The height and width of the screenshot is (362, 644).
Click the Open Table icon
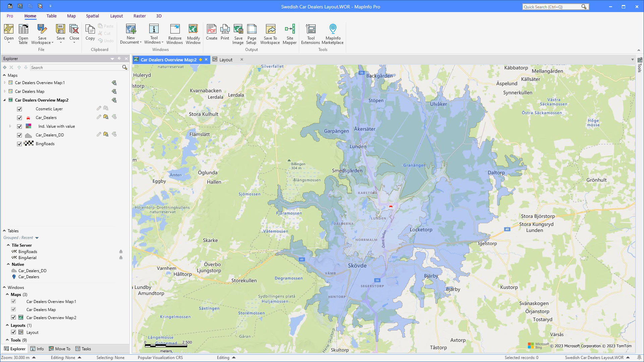(x=23, y=29)
